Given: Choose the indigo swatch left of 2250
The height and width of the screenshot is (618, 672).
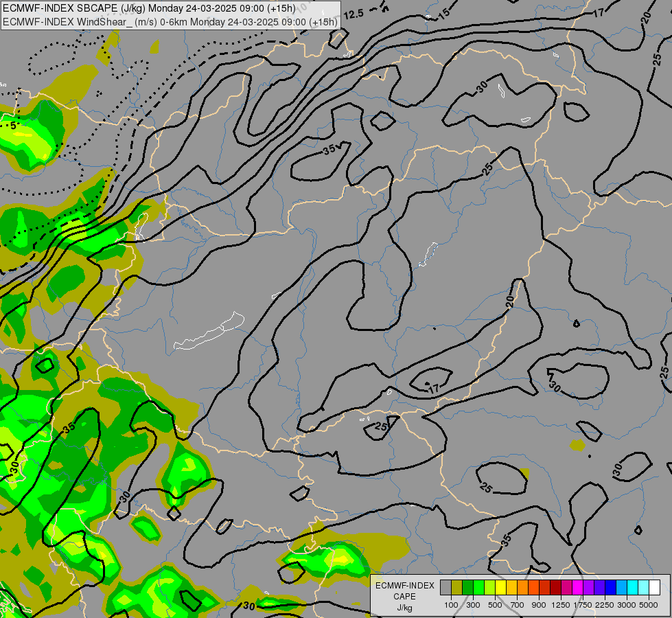Looking at the screenshot, I should [x=599, y=587].
